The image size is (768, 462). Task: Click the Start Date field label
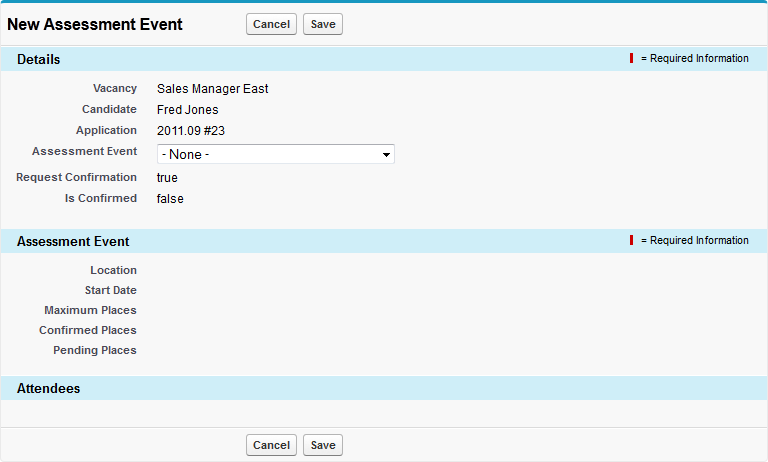[x=110, y=290]
